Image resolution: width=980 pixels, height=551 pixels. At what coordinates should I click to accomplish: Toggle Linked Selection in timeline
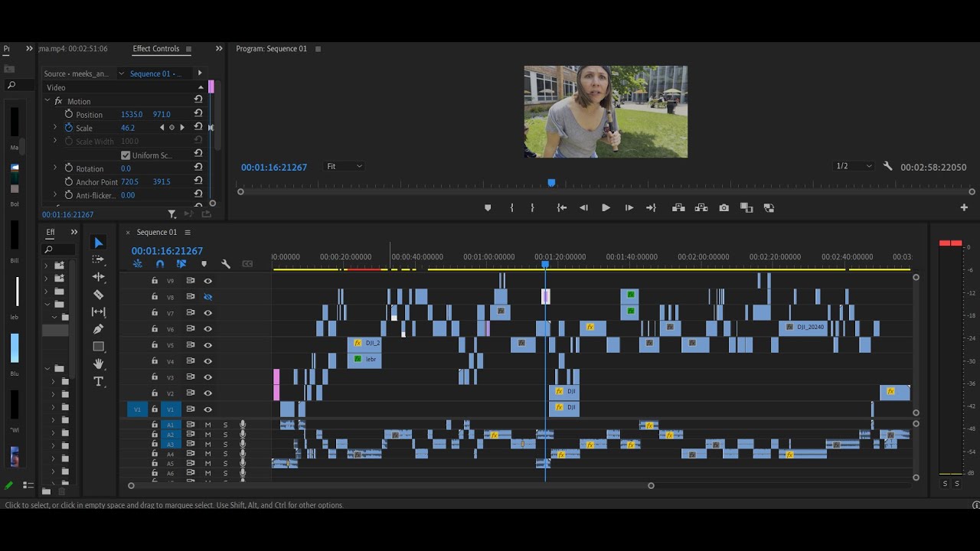click(x=181, y=264)
